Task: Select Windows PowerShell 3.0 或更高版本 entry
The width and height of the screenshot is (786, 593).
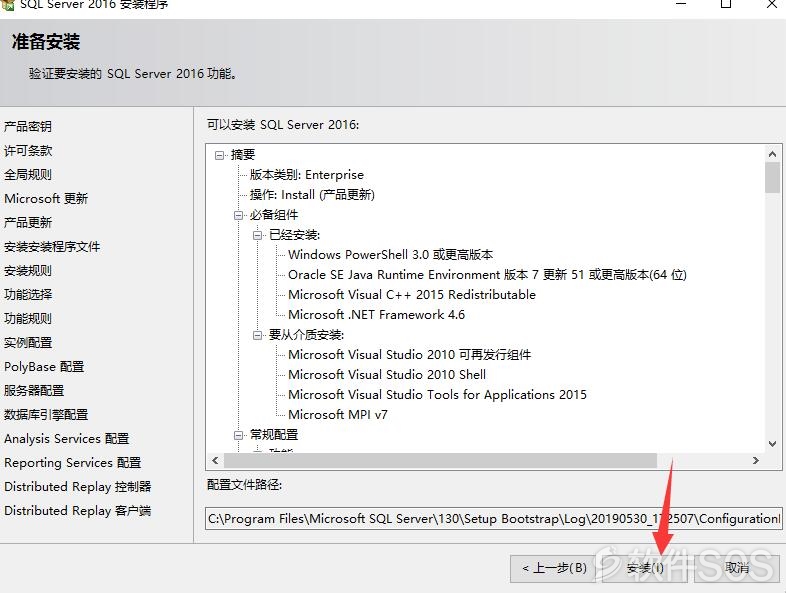Action: [390, 255]
